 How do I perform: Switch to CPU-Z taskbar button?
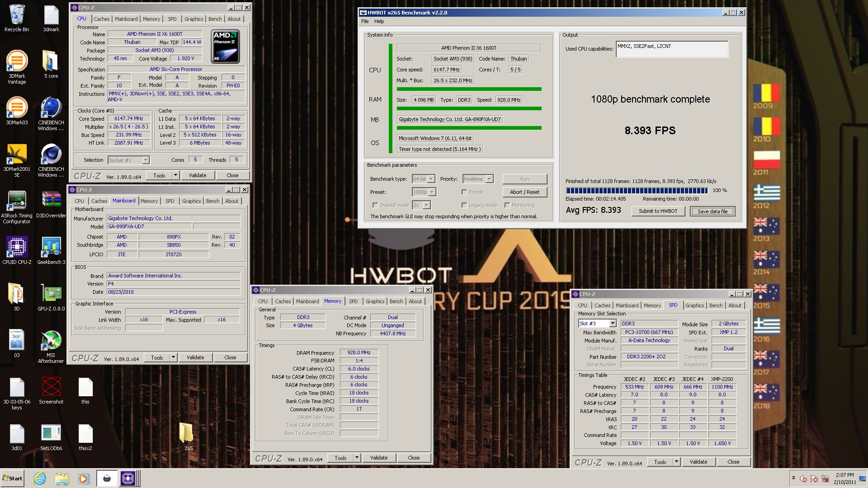pyautogui.click(x=128, y=479)
